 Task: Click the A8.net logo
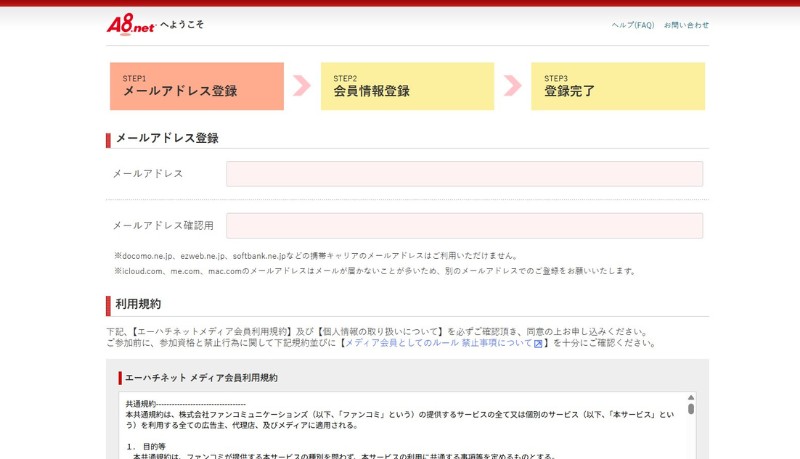click(130, 25)
